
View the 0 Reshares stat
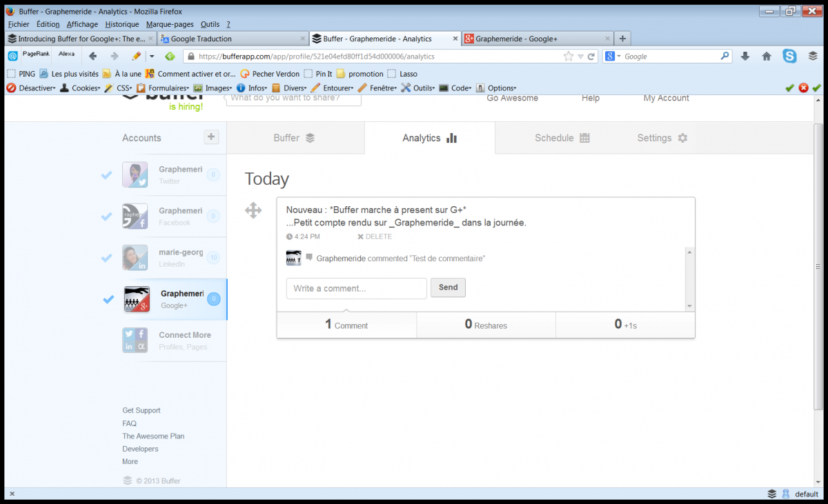pos(486,324)
